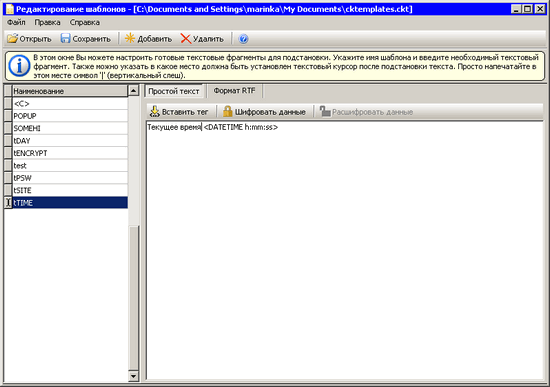Maximize the template editor window
The image size is (550, 387).
tap(527, 9)
